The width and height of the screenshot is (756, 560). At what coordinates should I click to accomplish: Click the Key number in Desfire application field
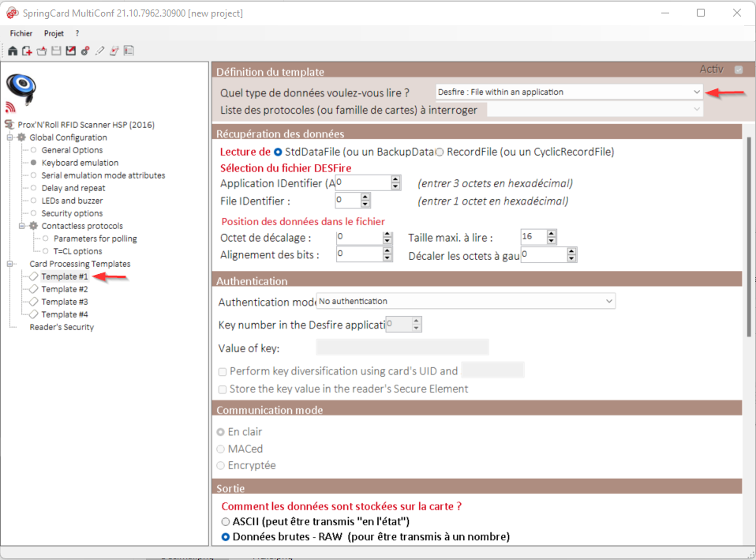click(404, 324)
